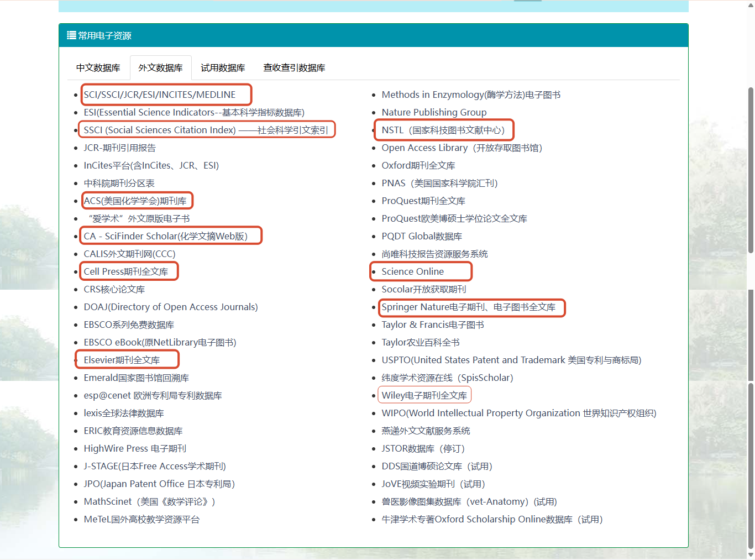The image size is (755, 560).
Task: Click Oxford期刊全文库 link
Action: click(x=418, y=165)
